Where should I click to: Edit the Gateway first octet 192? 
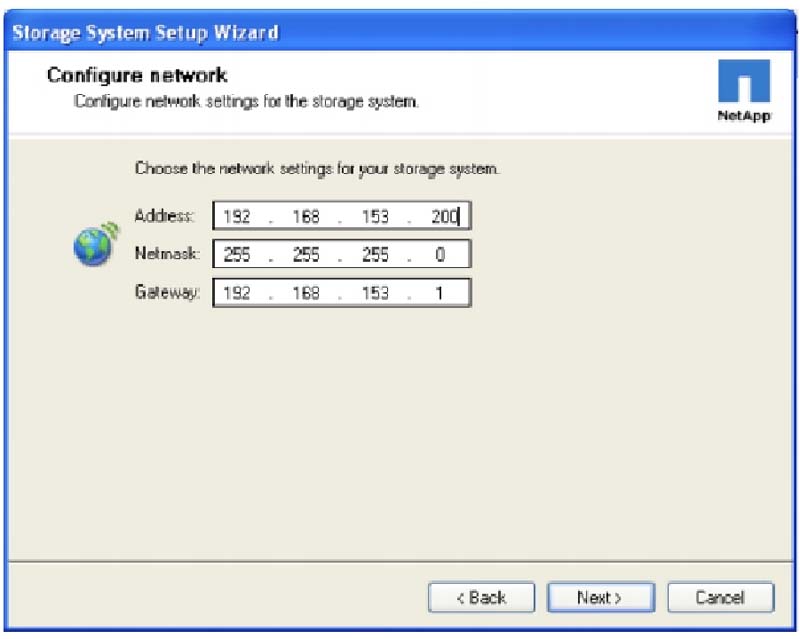coord(237,293)
